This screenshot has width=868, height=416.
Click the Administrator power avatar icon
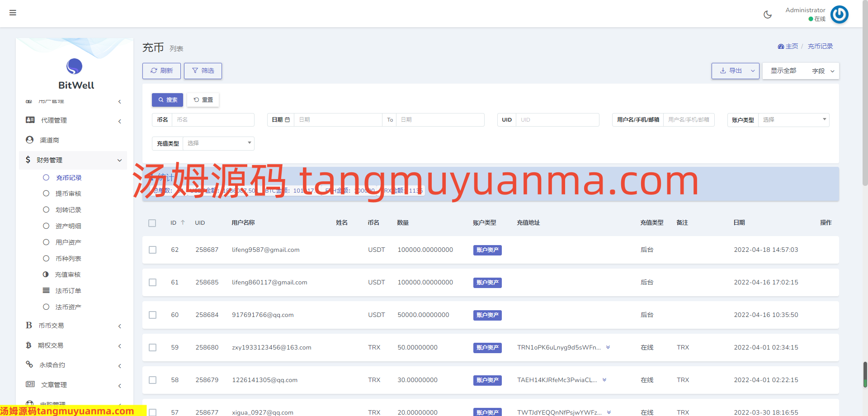[x=839, y=14]
